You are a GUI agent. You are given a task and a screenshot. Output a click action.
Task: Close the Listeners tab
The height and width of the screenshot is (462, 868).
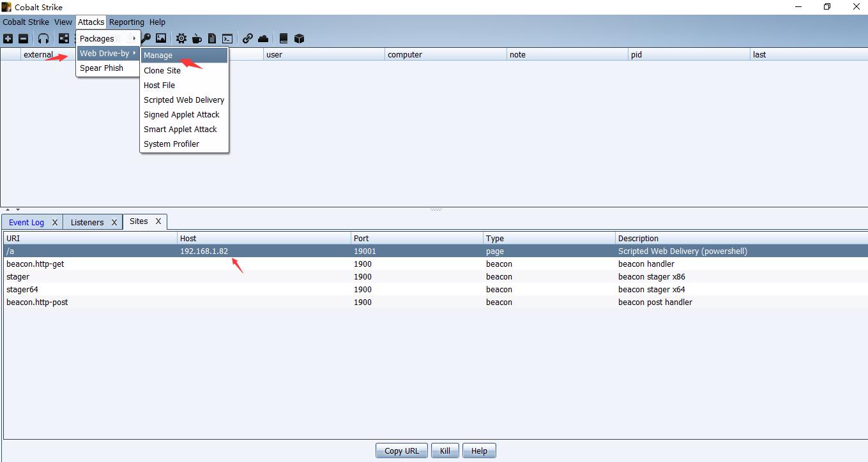[x=114, y=222]
